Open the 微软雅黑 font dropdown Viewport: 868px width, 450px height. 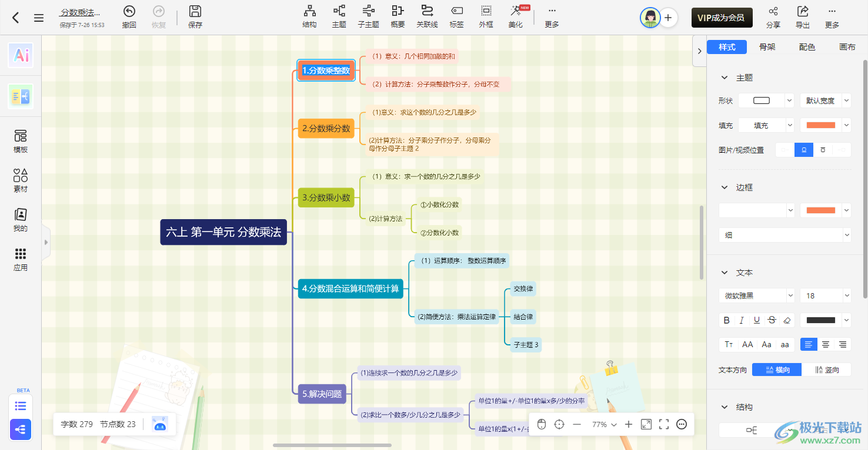756,295
